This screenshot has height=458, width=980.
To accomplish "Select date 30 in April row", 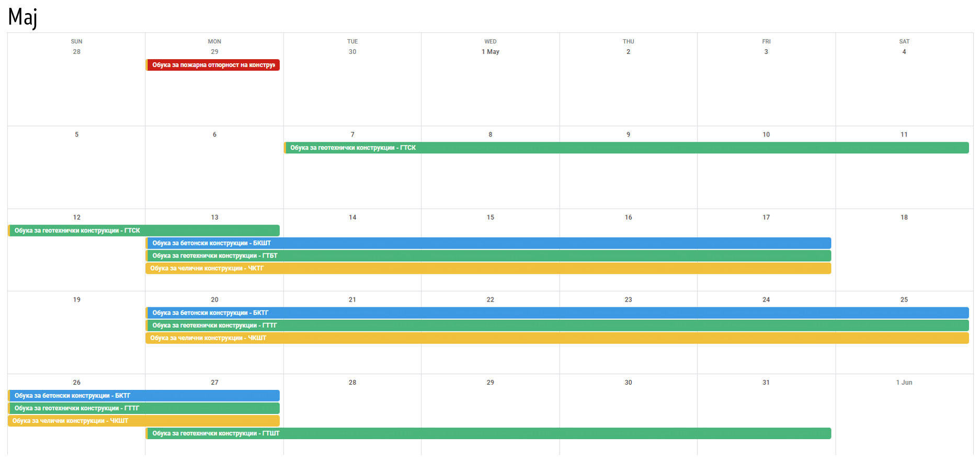I will (352, 52).
